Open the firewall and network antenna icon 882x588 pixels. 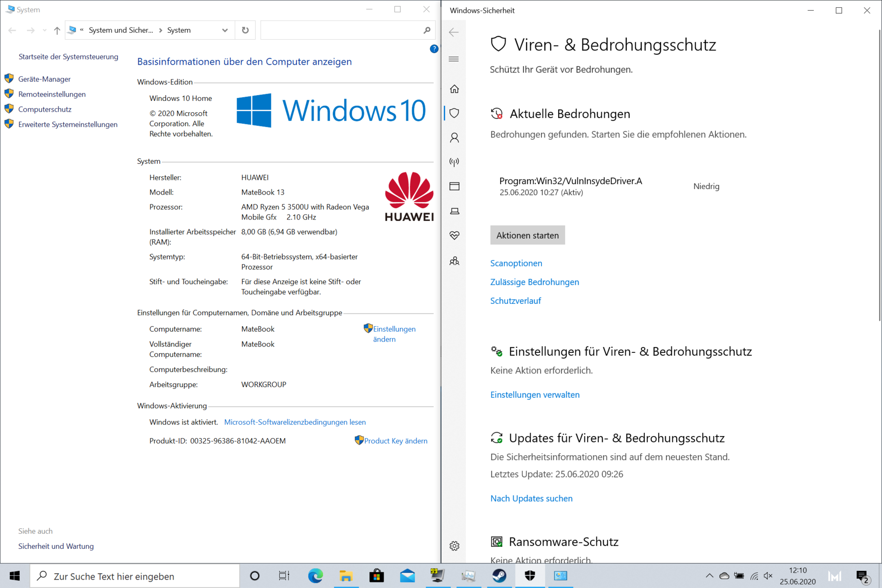tap(454, 162)
